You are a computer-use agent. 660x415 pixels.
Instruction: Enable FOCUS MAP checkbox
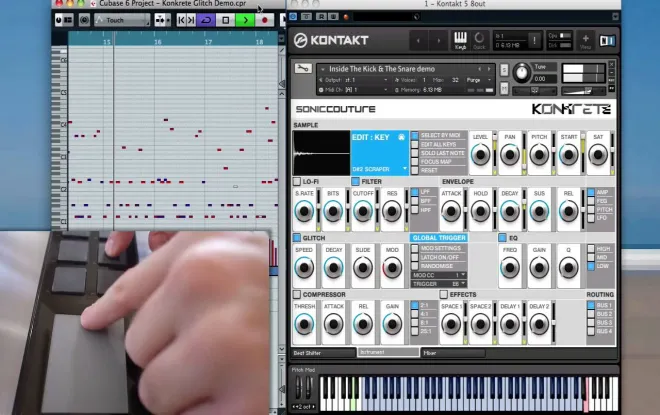[x=415, y=162]
